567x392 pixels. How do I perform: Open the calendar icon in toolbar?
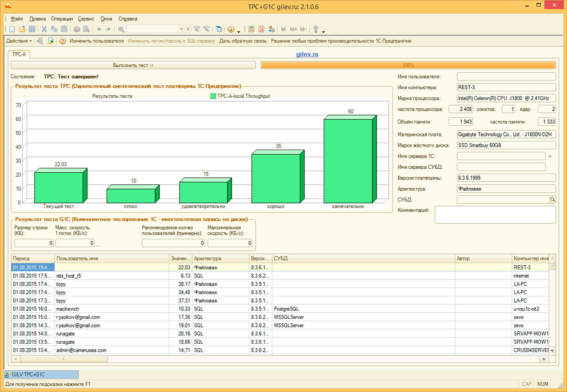click(261, 29)
